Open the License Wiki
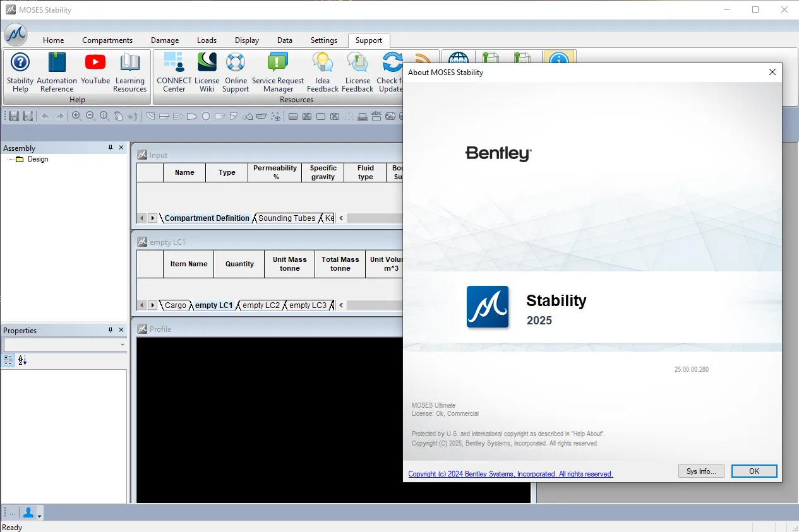 [207, 73]
